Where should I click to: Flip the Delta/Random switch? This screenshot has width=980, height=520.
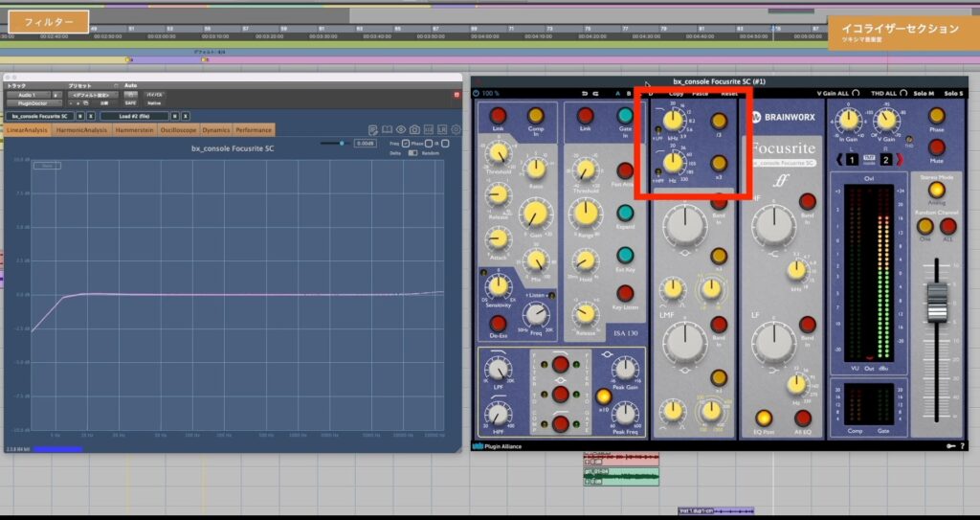[x=412, y=152]
